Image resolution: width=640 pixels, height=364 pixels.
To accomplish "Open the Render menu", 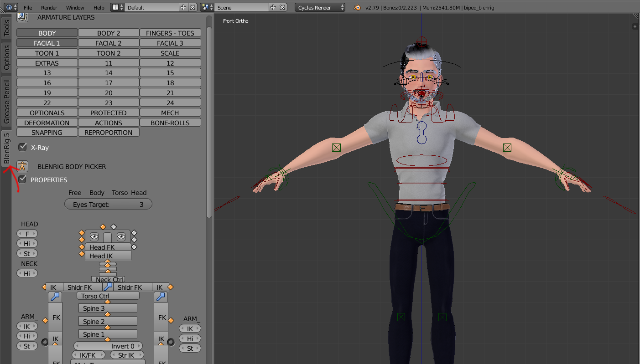I will click(48, 7).
